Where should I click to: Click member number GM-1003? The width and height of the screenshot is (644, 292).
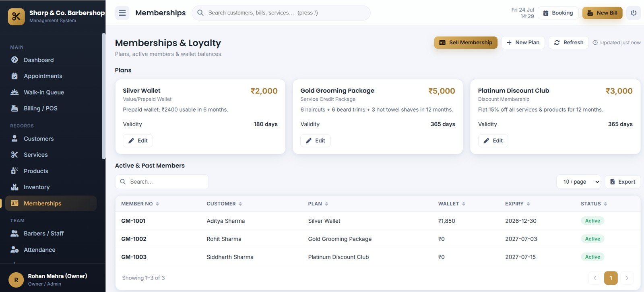click(134, 257)
